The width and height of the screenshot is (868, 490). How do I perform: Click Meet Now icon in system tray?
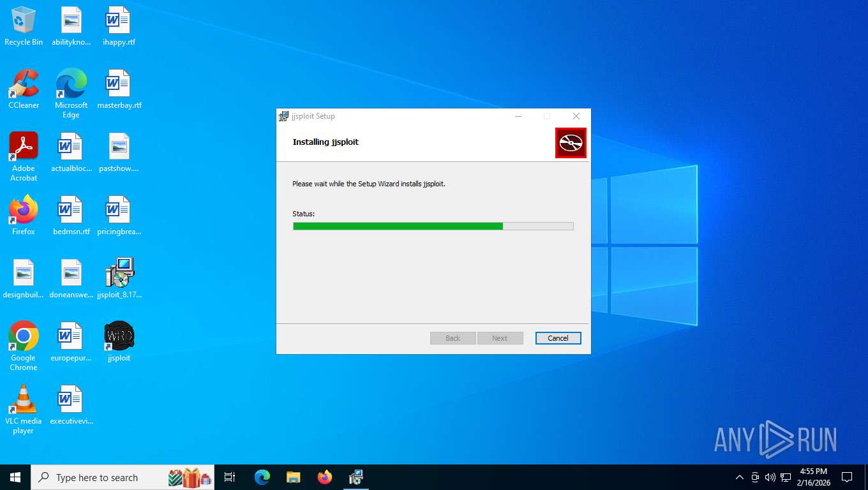pyautogui.click(x=755, y=477)
